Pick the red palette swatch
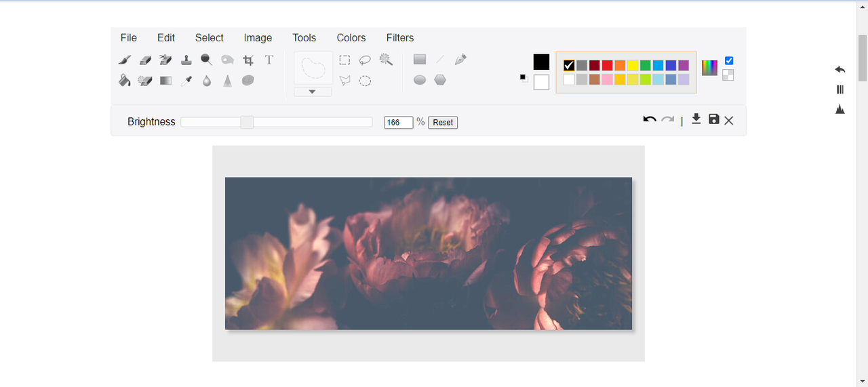 608,66
